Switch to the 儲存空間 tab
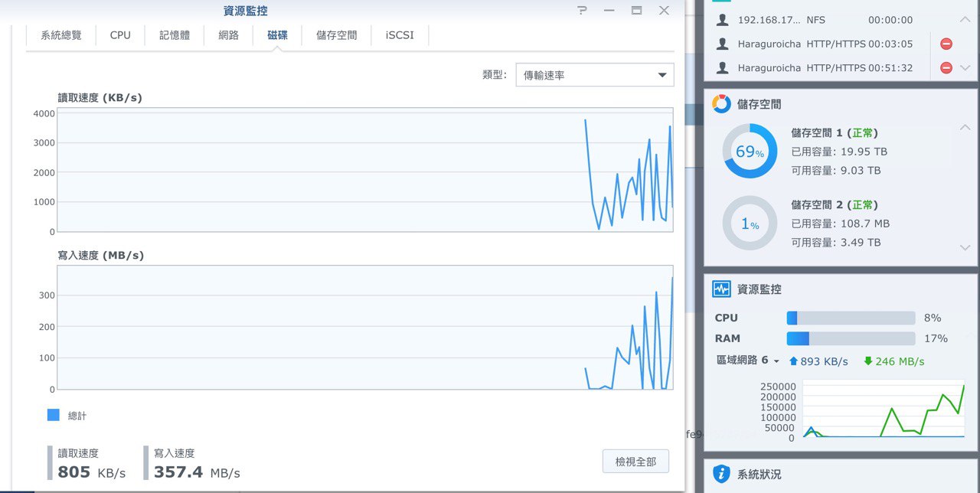The height and width of the screenshot is (493, 980). [x=337, y=35]
